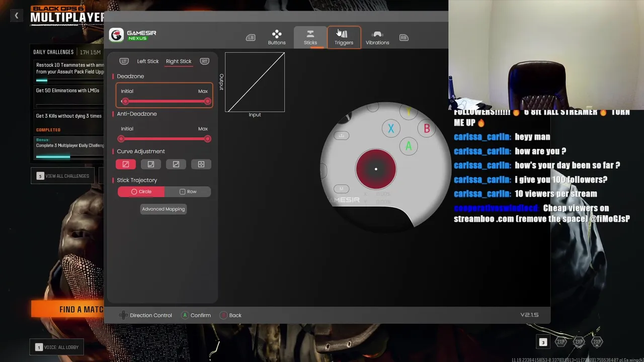644x362 pixels.
Task: Adjust the Anti-Deadzone Initial slider handle
Action: click(121, 139)
